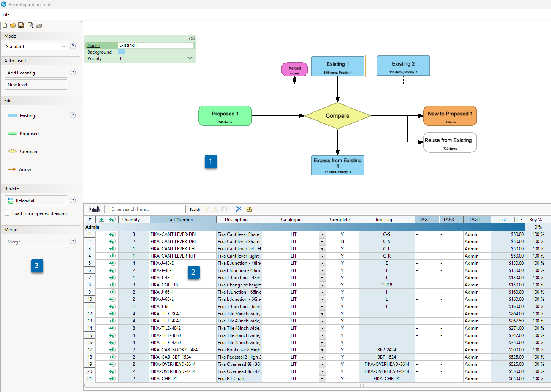Screen dimensions: 551x392
Task: Open help next to Add Reconfig
Action: click(73, 73)
